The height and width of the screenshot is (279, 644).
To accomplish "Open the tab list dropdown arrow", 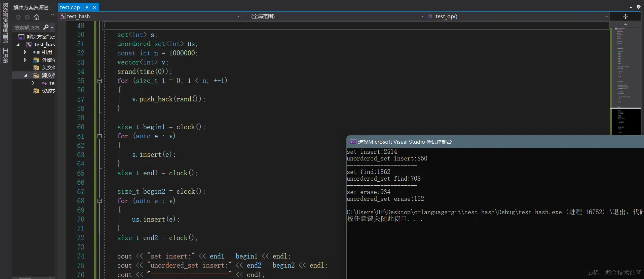I will pos(631,7).
